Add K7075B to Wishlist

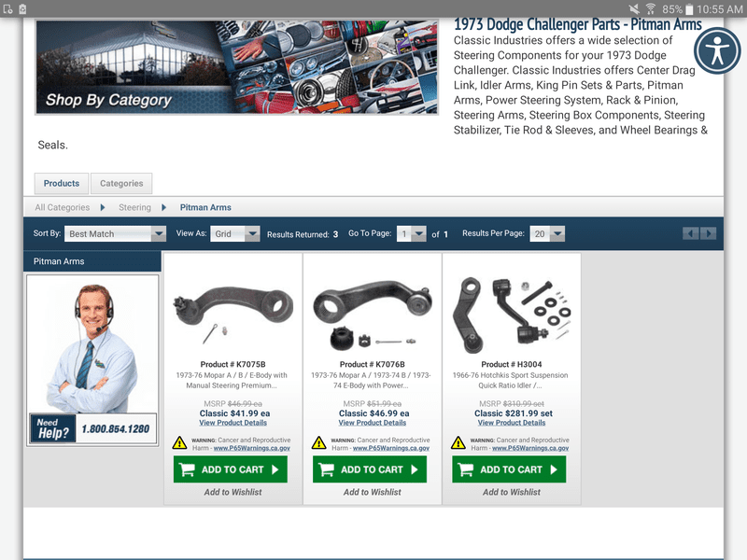tap(233, 493)
